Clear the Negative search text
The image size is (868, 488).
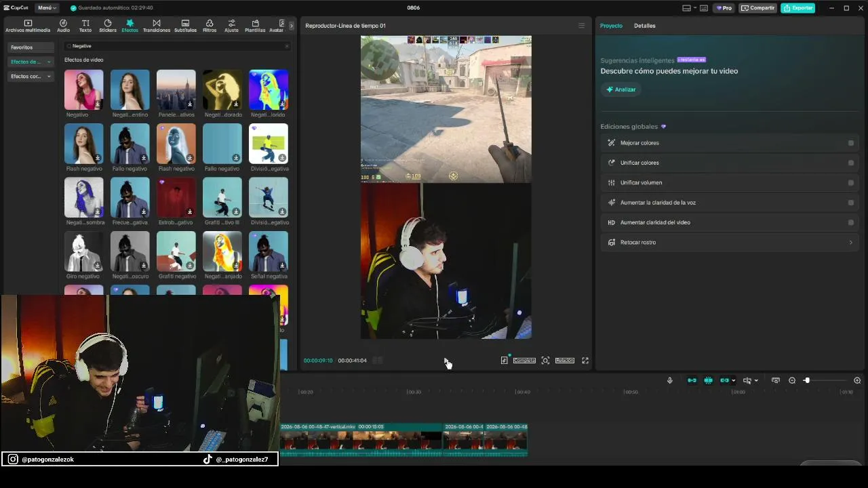(287, 46)
